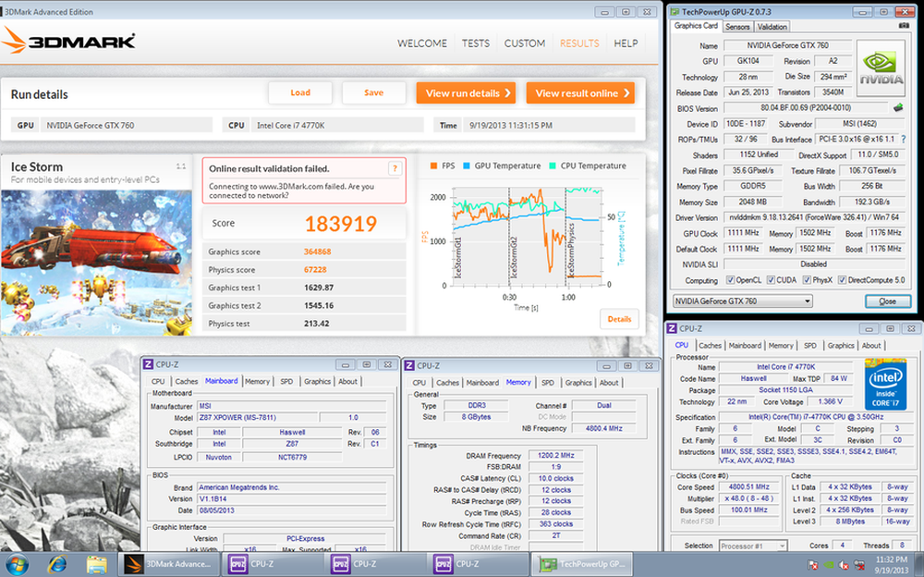Switch to the CUSTOM tab in 3DMark
The width and height of the screenshot is (924, 577).
[525, 43]
